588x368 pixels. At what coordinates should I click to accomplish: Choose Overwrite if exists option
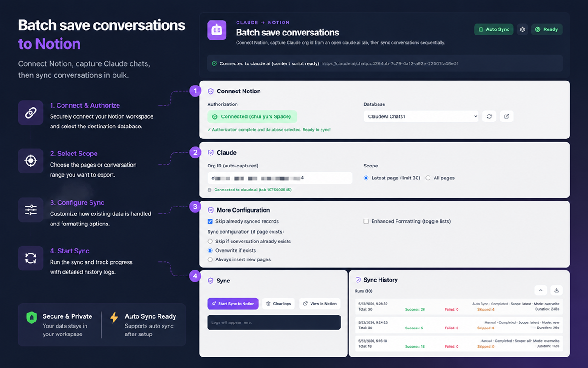[210, 250]
